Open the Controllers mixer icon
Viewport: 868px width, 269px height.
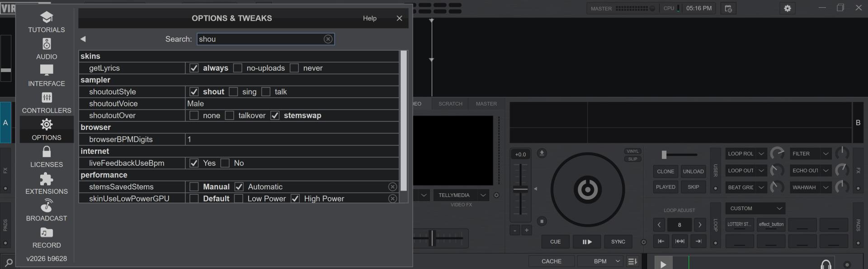pos(47,98)
